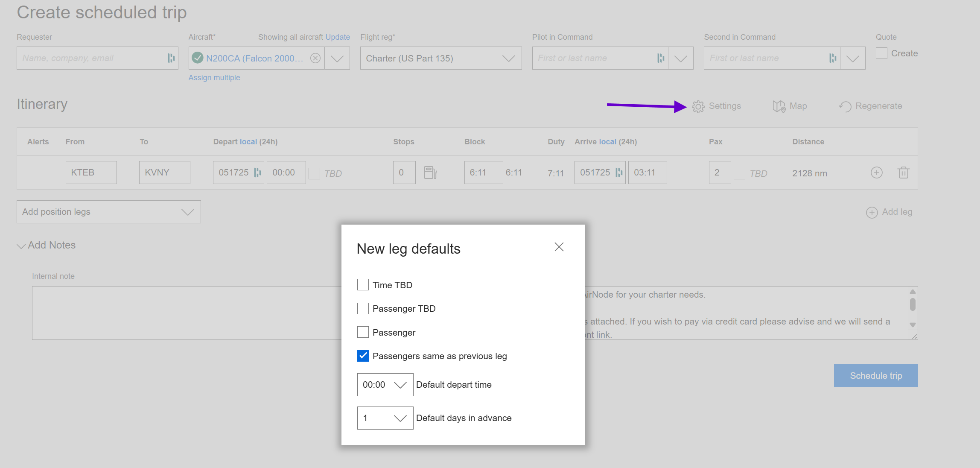Click the Internal note text area
The height and width of the screenshot is (468, 980).
pos(187,313)
